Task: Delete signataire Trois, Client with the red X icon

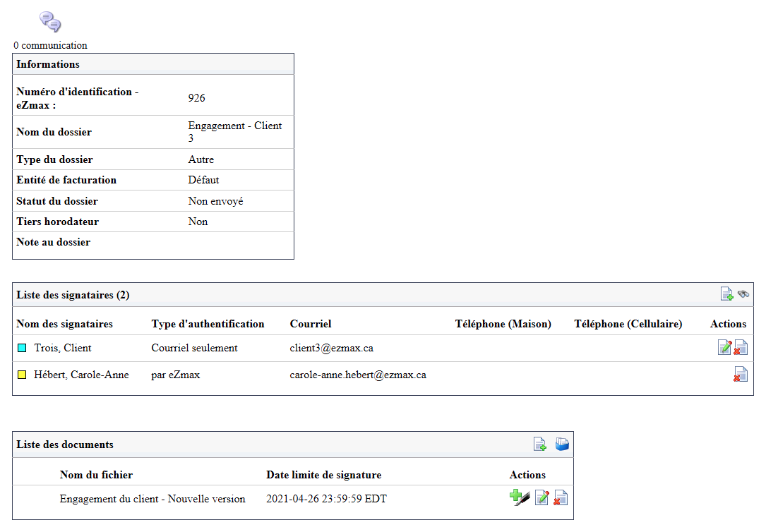Action: pos(741,348)
